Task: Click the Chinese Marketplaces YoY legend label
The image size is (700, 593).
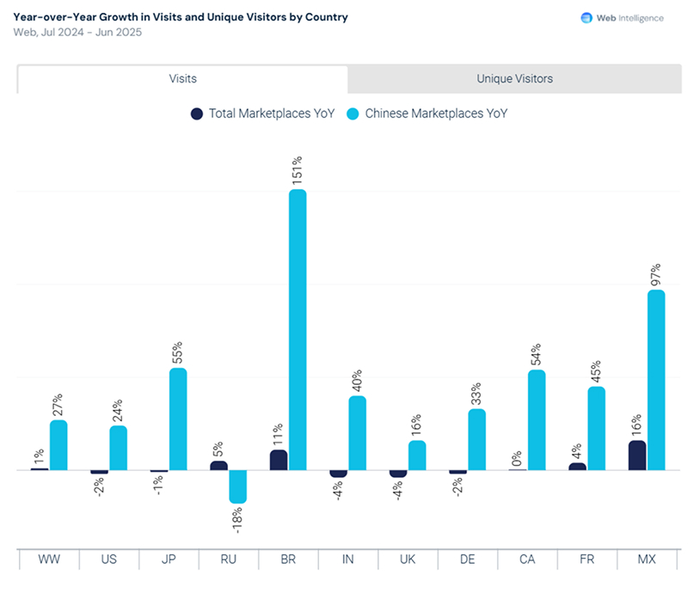Action: click(436, 113)
